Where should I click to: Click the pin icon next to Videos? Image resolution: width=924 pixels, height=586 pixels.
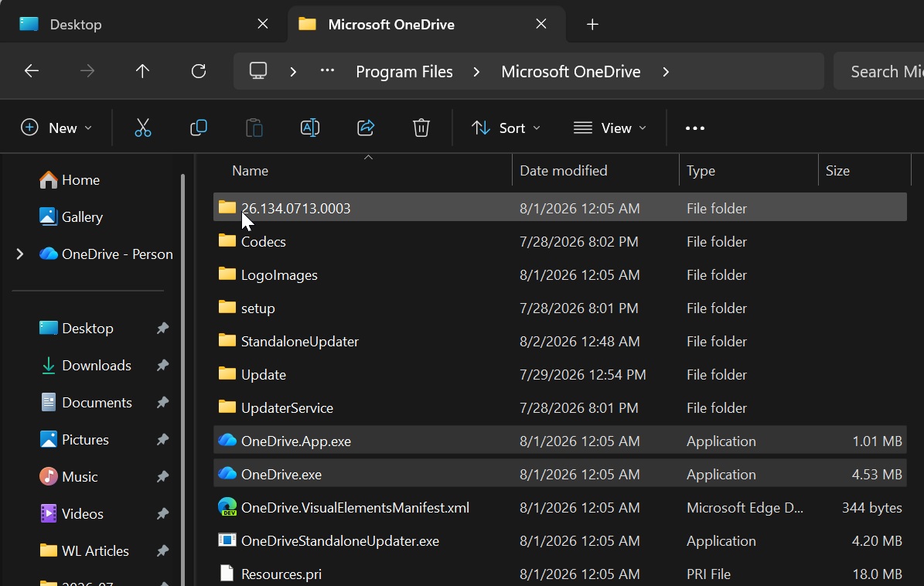pyautogui.click(x=162, y=513)
